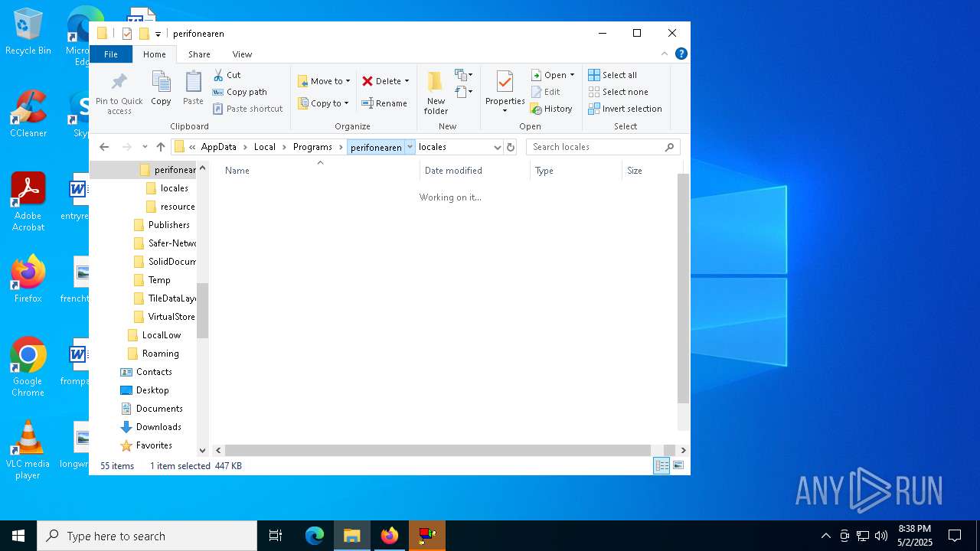Click Paste shortcut command

tap(247, 109)
